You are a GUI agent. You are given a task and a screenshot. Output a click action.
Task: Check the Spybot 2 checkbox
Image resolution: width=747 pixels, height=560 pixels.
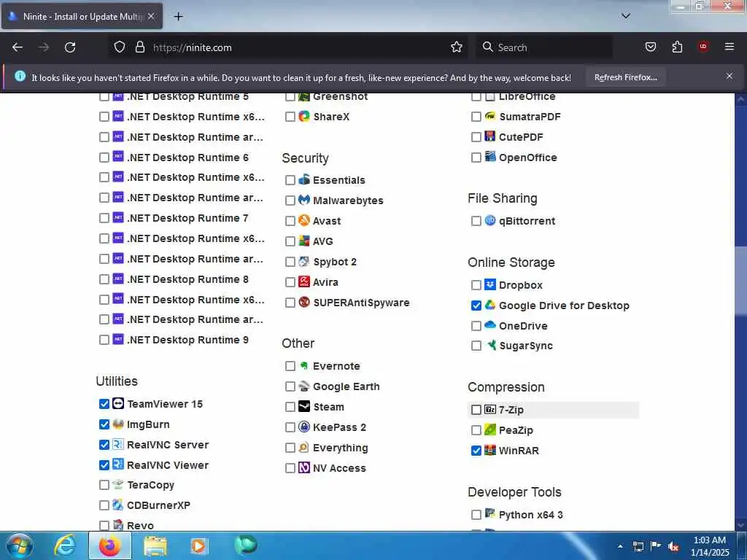pyautogui.click(x=290, y=262)
